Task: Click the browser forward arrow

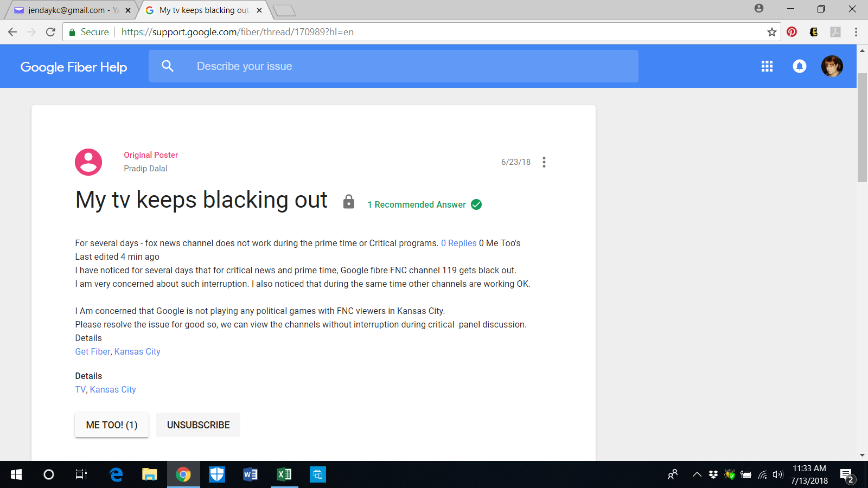Action: click(x=31, y=32)
